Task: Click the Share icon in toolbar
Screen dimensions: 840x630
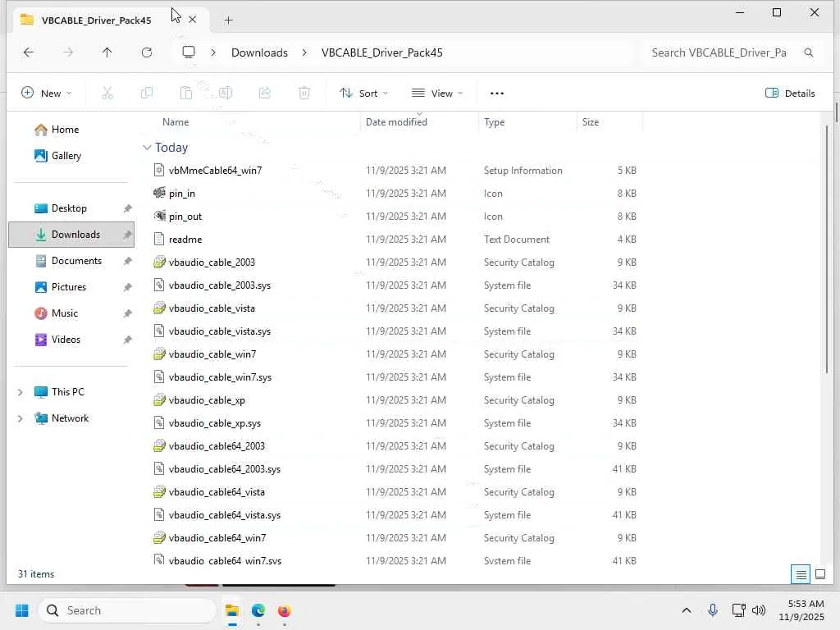Action: [x=265, y=94]
